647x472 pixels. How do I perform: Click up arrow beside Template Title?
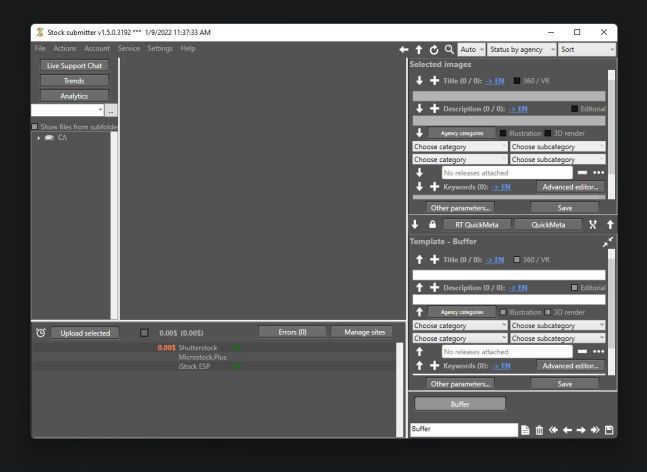420,260
